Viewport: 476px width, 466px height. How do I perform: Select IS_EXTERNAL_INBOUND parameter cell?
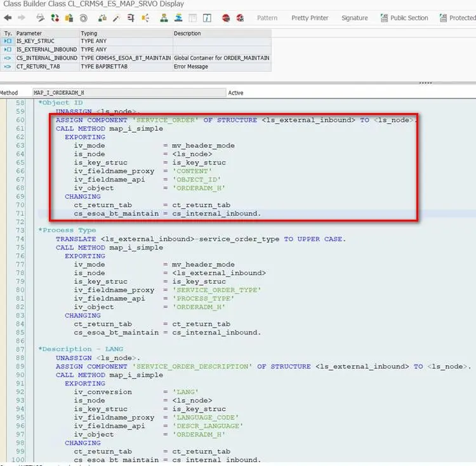coord(47,50)
